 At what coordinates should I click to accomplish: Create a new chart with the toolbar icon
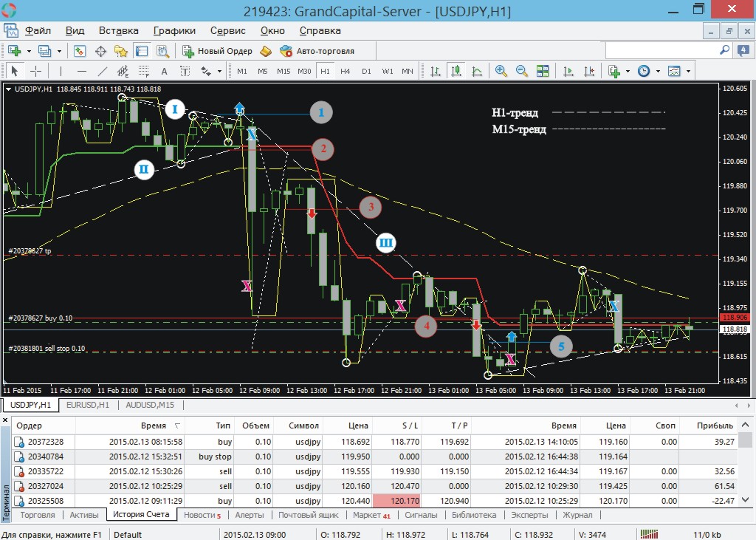(x=14, y=51)
